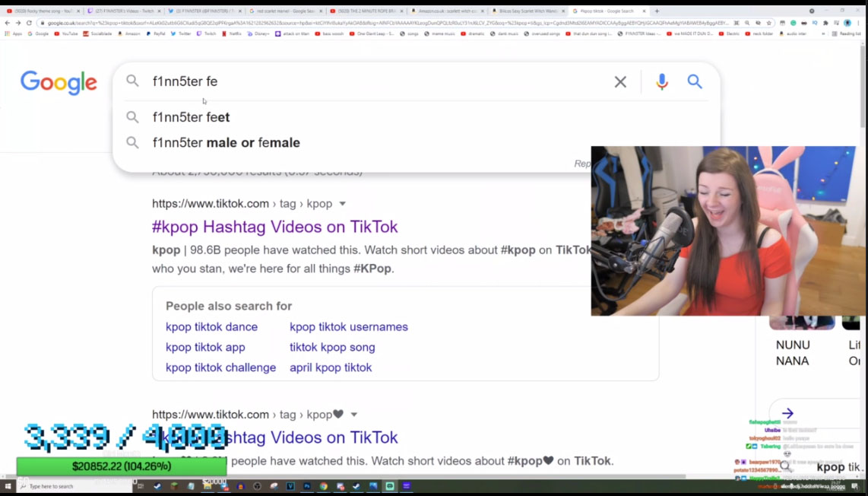Switch to the F1NN5TER Twitter tab
The image size is (868, 496).
coord(204,11)
